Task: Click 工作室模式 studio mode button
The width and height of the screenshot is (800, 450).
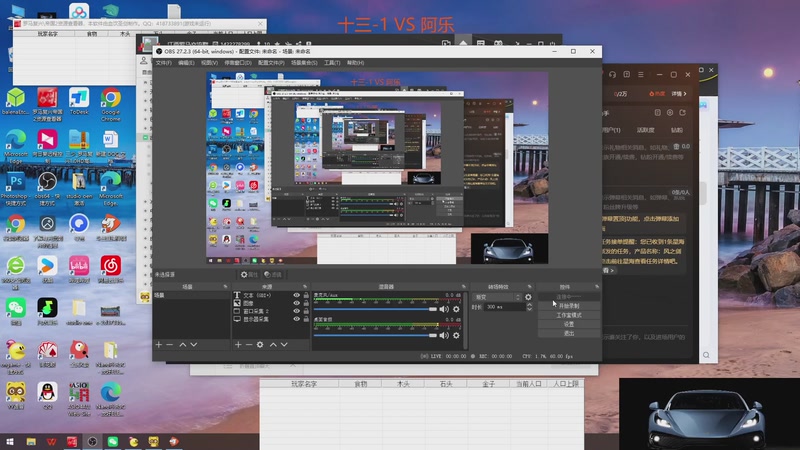Action: click(569, 315)
